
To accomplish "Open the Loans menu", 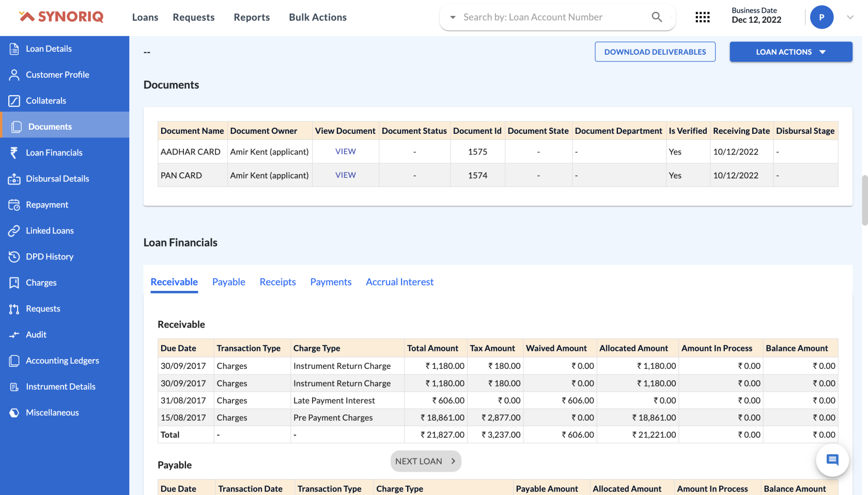I will click(145, 17).
